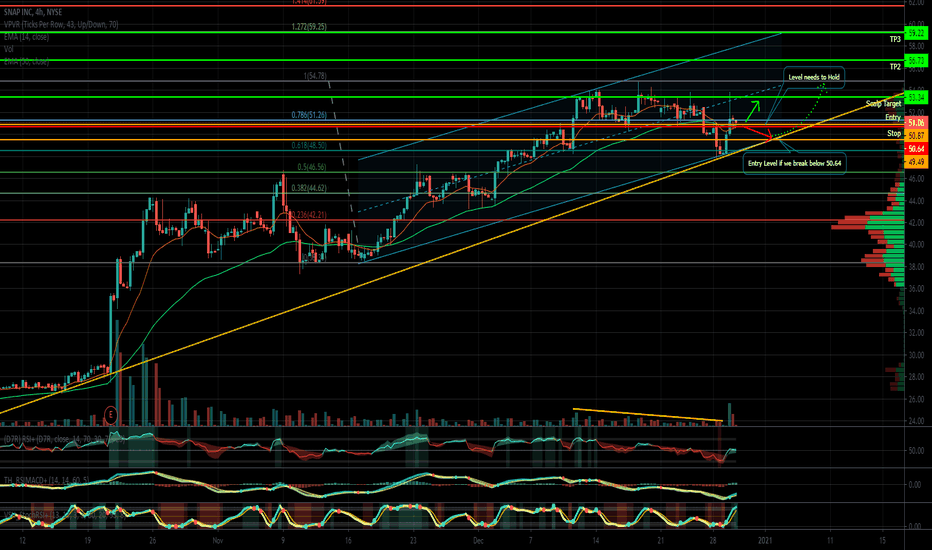Click the 50.00 RSI pane scale value
This screenshot has width=932, height=550.
[916, 451]
